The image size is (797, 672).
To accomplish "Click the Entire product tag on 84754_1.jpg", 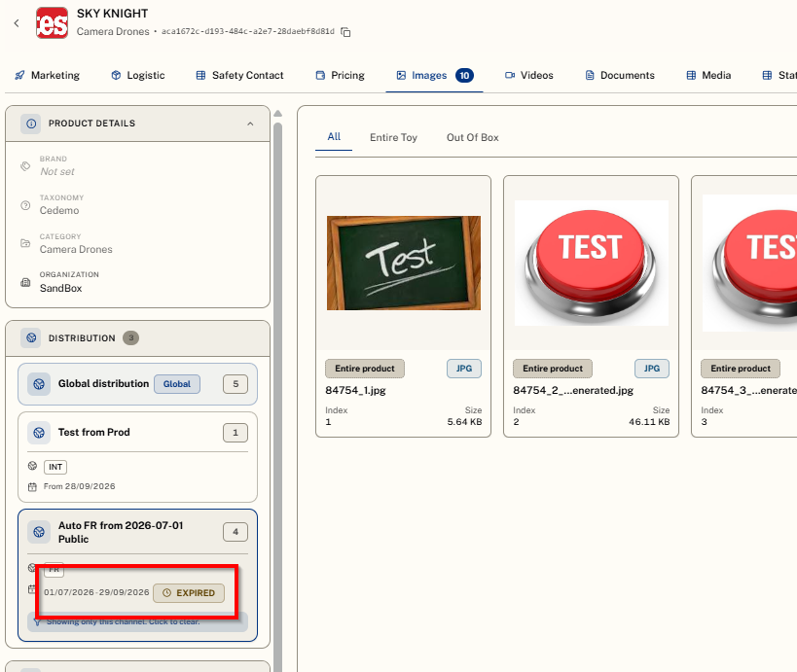I will tap(365, 369).
